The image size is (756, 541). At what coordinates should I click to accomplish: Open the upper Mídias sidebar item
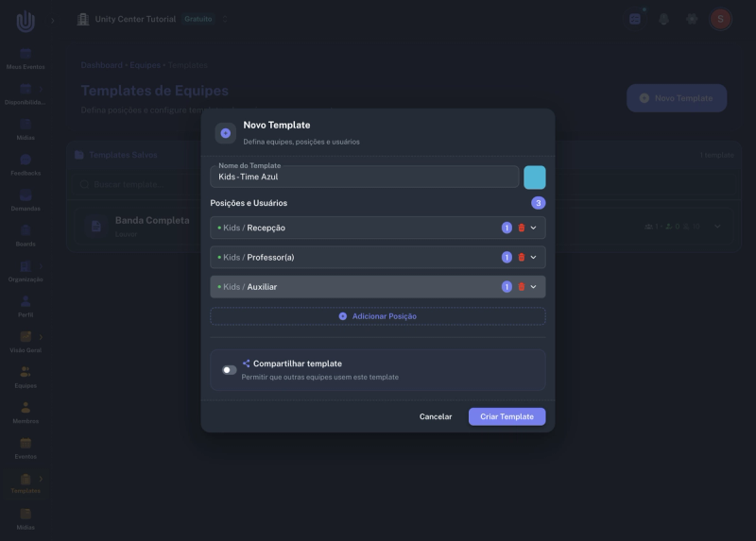26,129
